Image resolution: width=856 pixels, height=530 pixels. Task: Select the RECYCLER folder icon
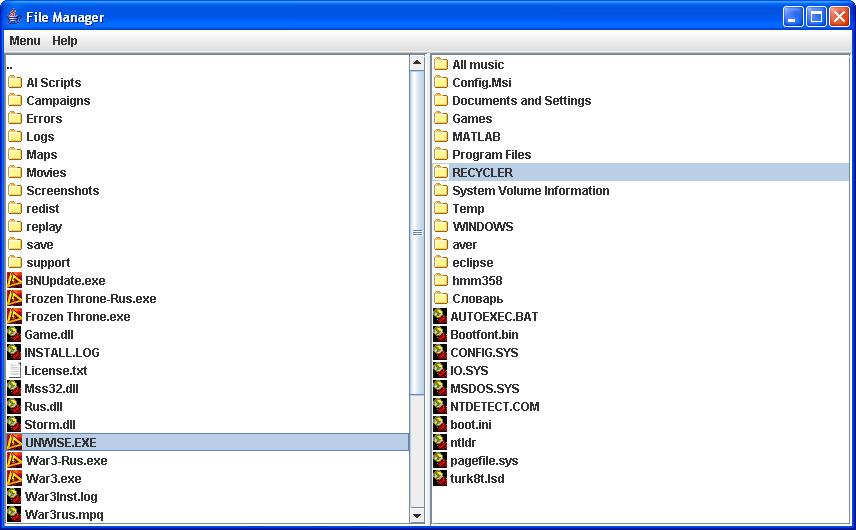pyautogui.click(x=441, y=172)
